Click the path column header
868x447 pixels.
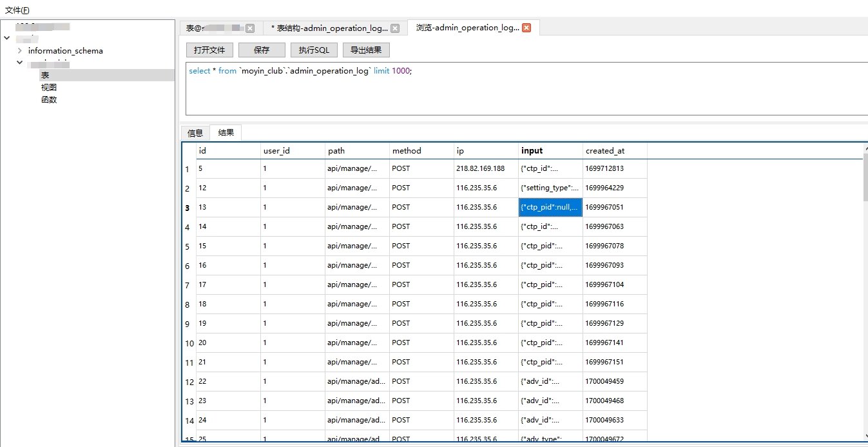[x=357, y=151]
